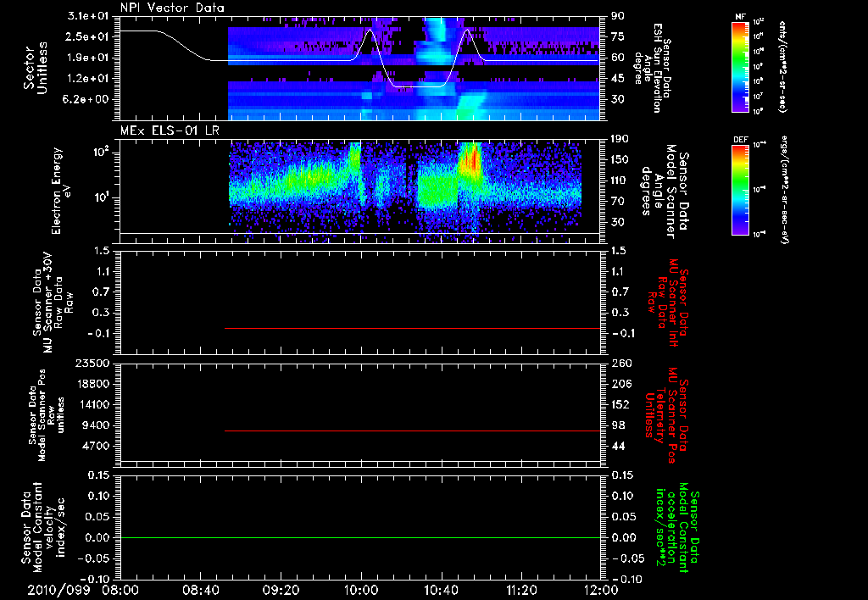The image size is (868, 600).
Task: Click the 10:40 time tick label
Action: (441, 590)
